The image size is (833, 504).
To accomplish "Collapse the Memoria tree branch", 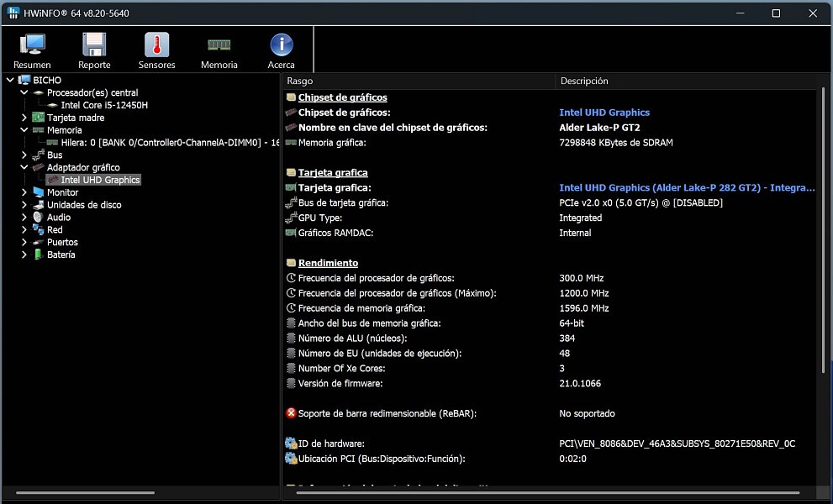I will click(24, 130).
